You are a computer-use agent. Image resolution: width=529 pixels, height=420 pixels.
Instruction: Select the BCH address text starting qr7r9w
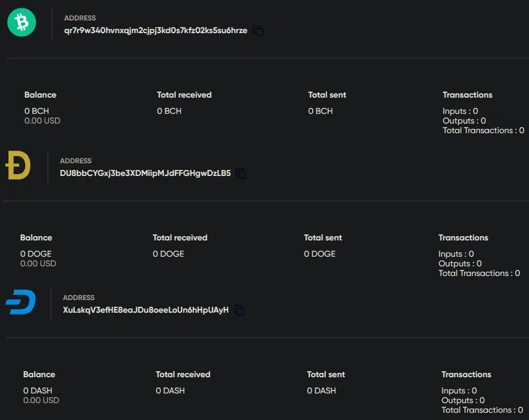(x=155, y=30)
